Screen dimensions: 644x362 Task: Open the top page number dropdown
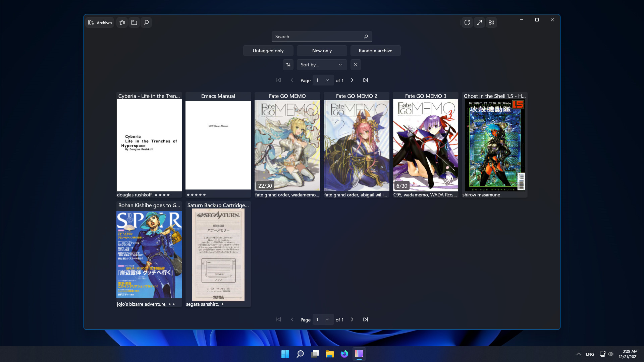pos(323,80)
